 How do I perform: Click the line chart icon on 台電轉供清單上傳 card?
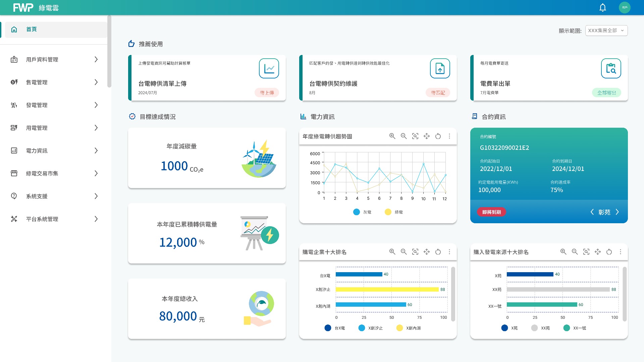pos(269,68)
